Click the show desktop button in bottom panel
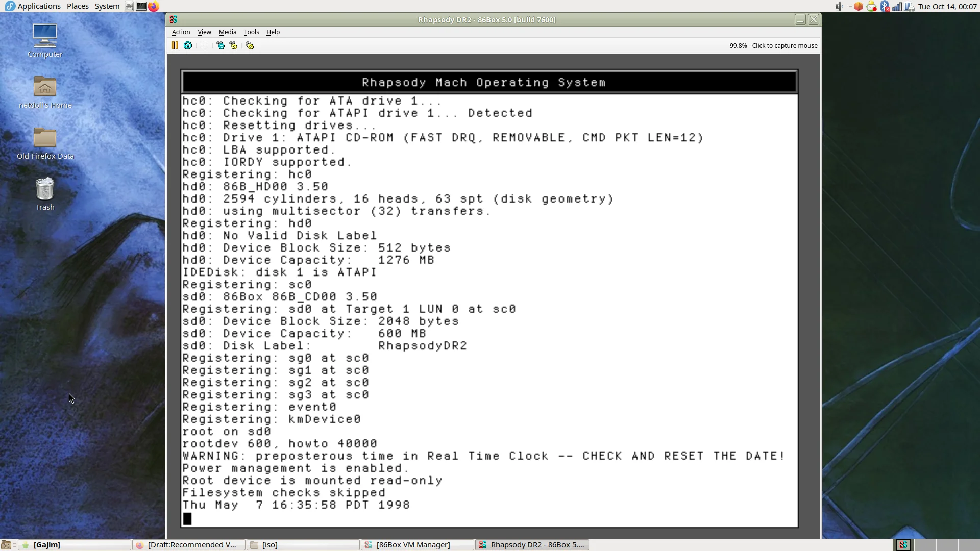 click(6, 545)
